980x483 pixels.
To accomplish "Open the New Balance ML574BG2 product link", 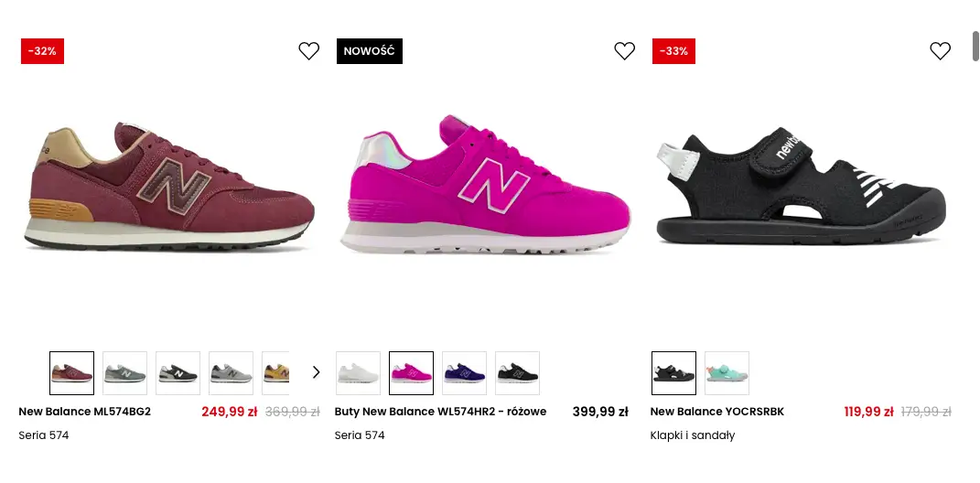I will point(85,412).
